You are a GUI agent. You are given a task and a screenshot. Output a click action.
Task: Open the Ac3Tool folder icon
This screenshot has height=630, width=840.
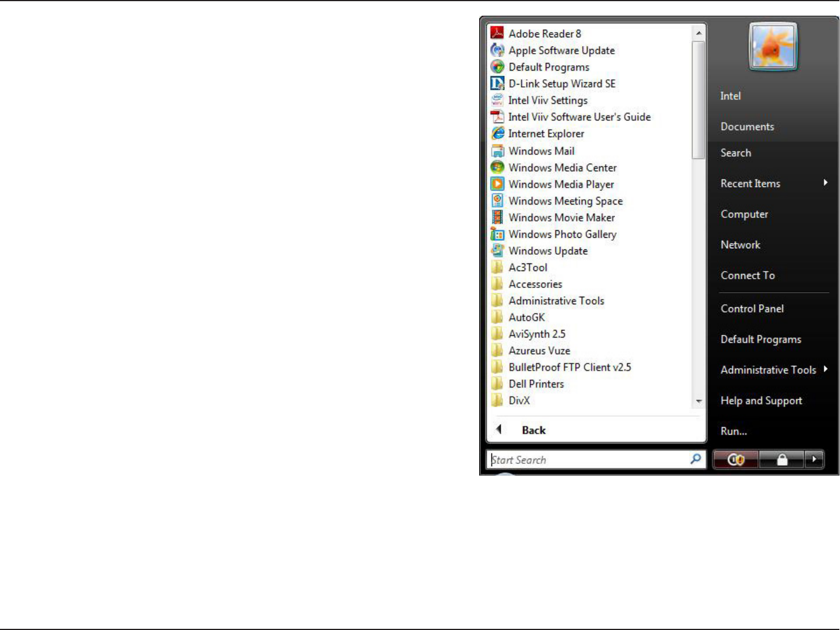497,268
